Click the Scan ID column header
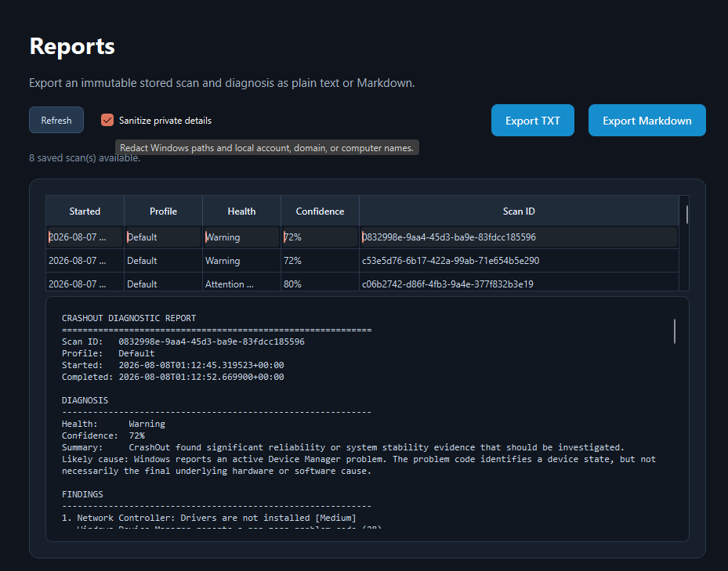This screenshot has width=728, height=571. 519,211
